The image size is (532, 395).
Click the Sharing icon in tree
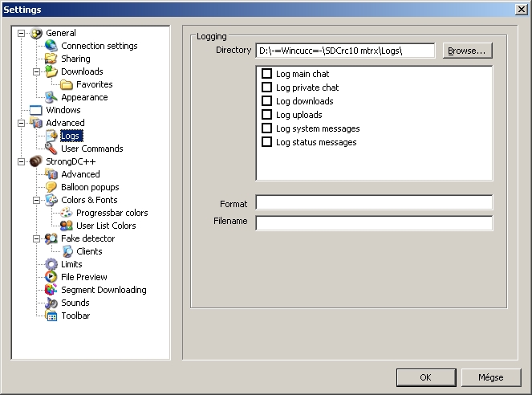[x=51, y=59]
